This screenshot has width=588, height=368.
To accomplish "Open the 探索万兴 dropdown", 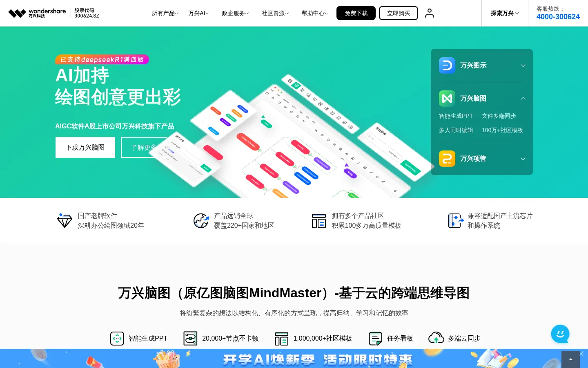I will coord(505,13).
